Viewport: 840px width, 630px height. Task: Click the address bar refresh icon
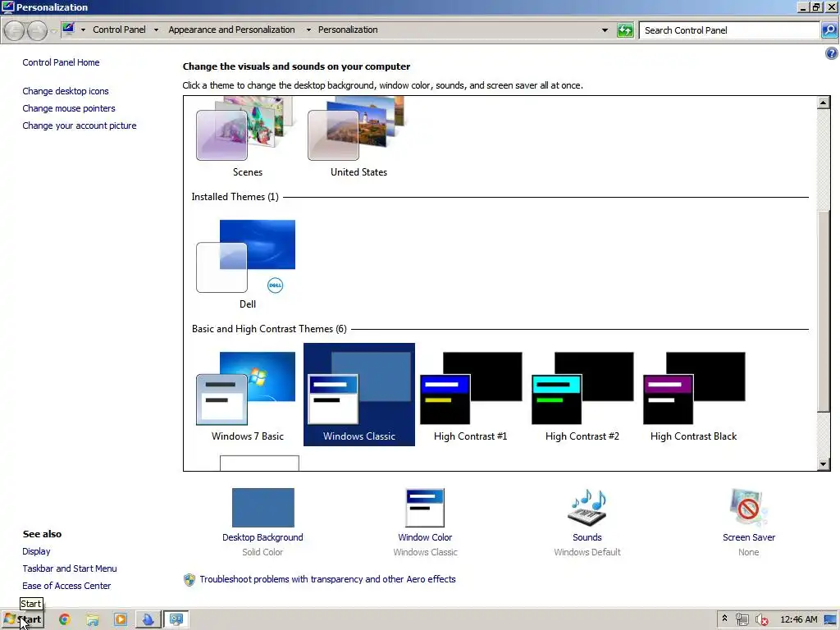(x=625, y=30)
